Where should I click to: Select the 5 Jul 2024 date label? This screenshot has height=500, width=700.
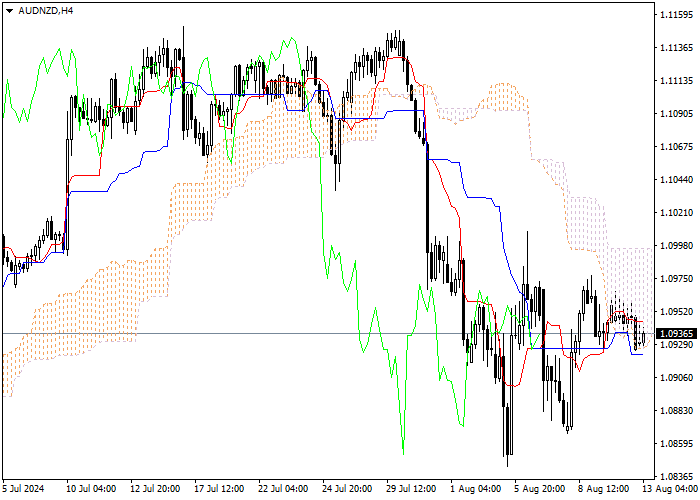coord(24,489)
